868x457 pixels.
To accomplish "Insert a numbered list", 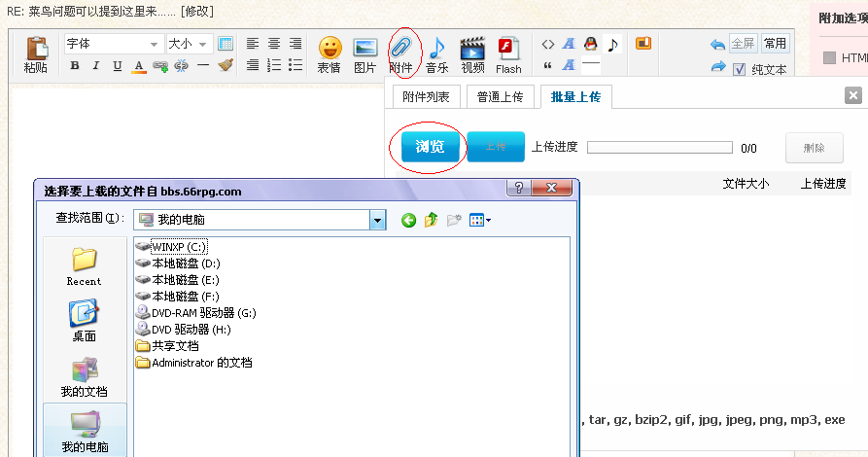I will pos(274,65).
